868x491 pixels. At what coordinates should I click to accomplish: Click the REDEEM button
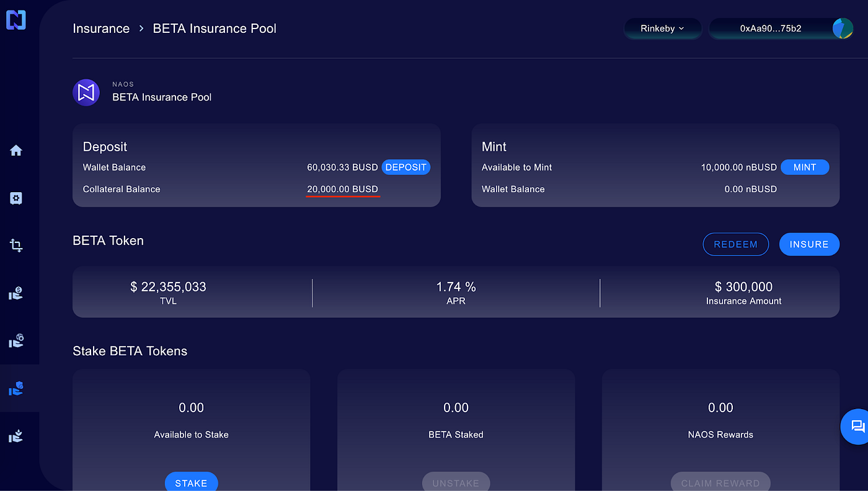click(735, 244)
